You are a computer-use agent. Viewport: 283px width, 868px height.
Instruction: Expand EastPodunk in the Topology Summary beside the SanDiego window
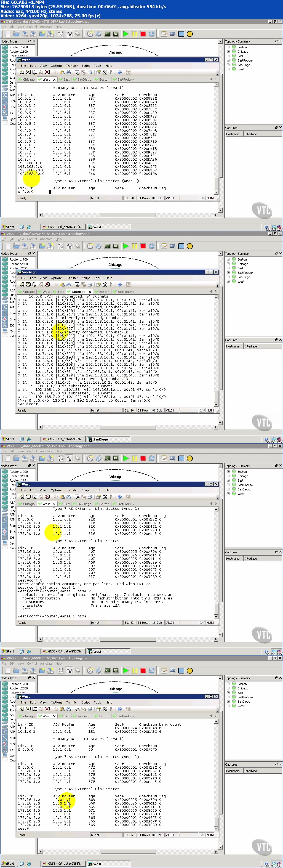coord(228,273)
